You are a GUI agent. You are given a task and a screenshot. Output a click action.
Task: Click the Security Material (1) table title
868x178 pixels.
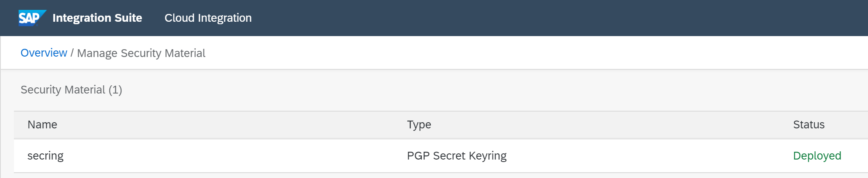(x=71, y=90)
